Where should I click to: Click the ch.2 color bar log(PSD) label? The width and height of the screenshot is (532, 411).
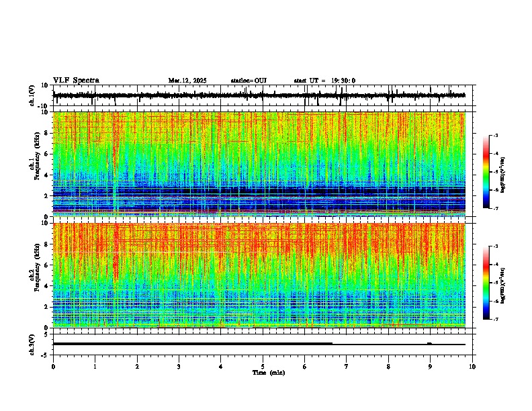(503, 286)
